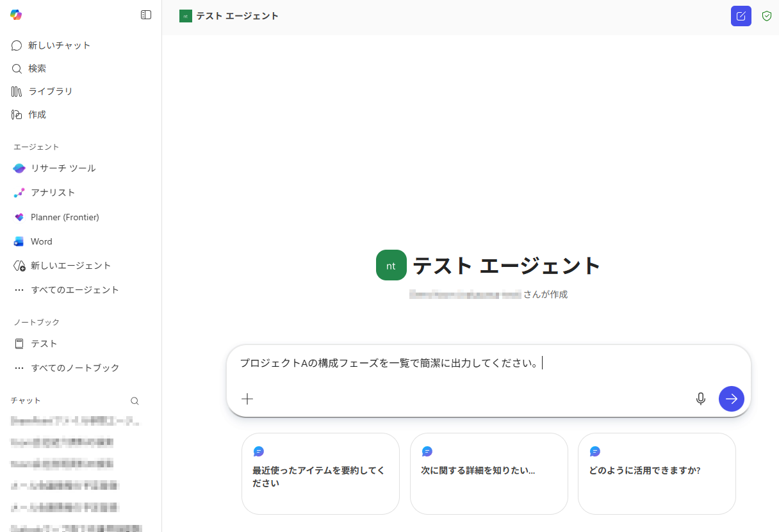Open the 検索 search item
The width and height of the screenshot is (779, 532).
click(37, 69)
